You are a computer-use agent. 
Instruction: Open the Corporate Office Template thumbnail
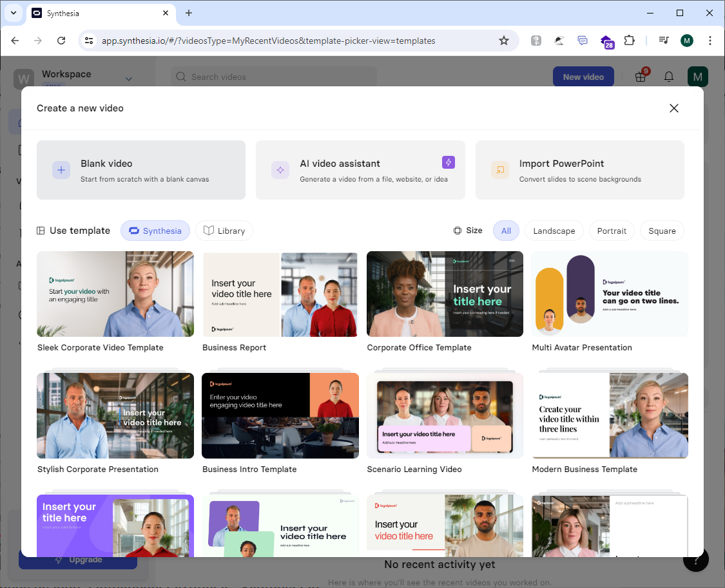pyautogui.click(x=445, y=294)
